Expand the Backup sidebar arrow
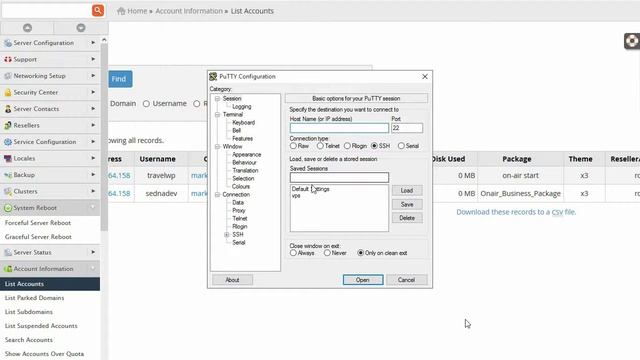 (93, 174)
